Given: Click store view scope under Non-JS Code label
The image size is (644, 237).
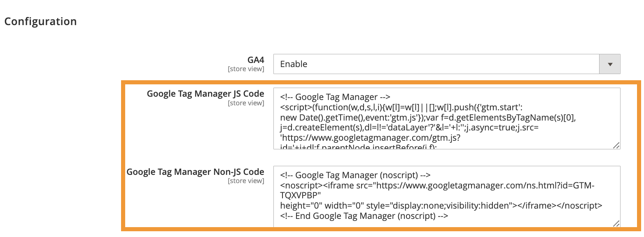Looking at the screenshot, I should point(246,181).
